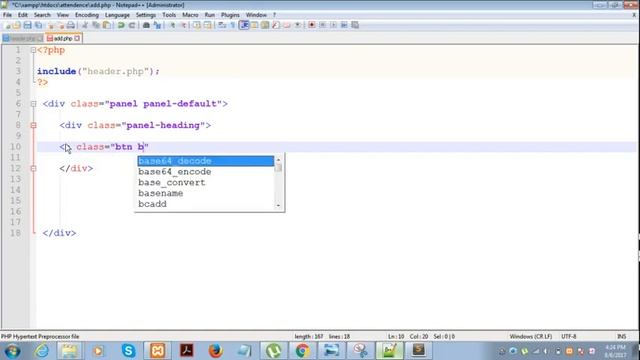The image size is (640, 360).
Task: Click the Redo toolbar icon
Action: [132, 25]
